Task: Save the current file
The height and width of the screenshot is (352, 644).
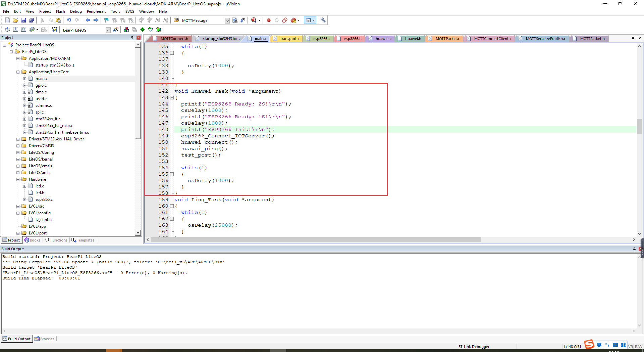Action: (23, 20)
